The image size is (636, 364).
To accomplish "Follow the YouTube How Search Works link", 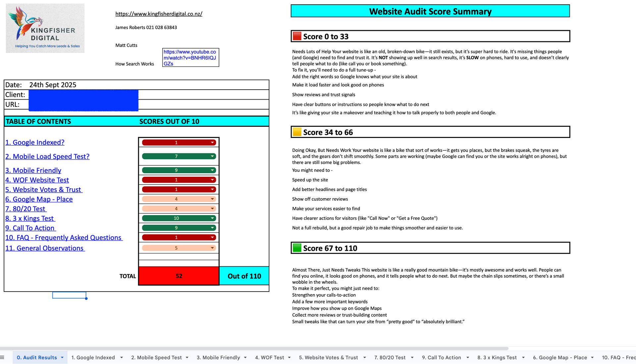I will (x=189, y=58).
